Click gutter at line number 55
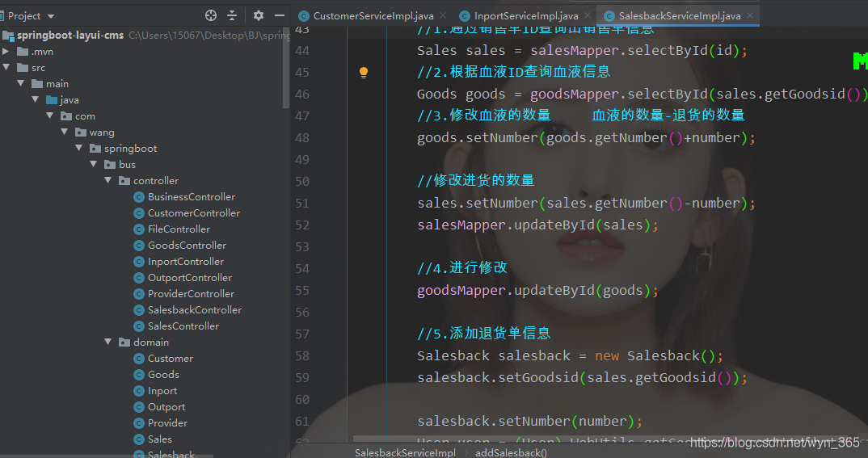Screen dimensions: 868x458 (302, 290)
